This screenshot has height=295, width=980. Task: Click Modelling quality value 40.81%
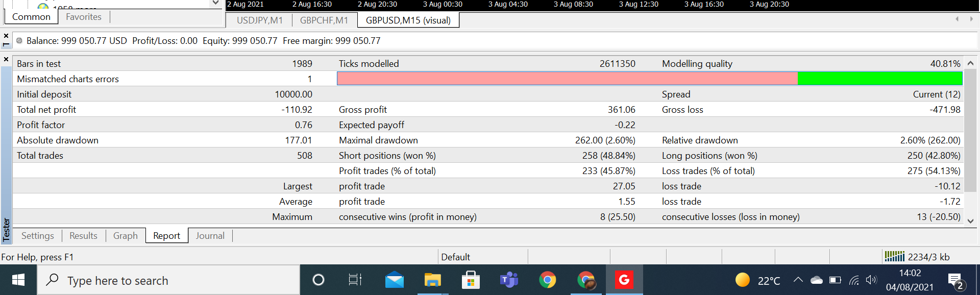tap(945, 64)
